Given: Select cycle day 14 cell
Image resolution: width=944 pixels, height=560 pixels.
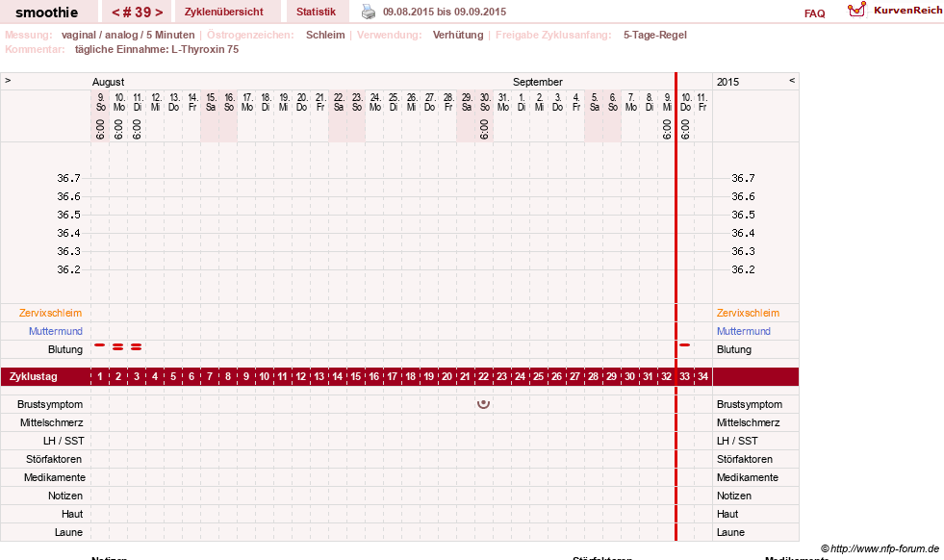Looking at the screenshot, I should (337, 376).
